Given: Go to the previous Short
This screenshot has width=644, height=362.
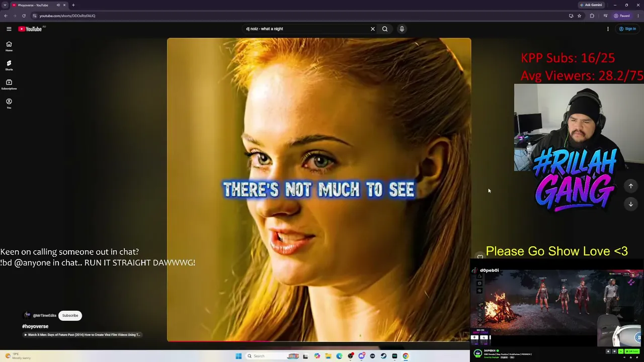Looking at the screenshot, I should [x=630, y=186].
